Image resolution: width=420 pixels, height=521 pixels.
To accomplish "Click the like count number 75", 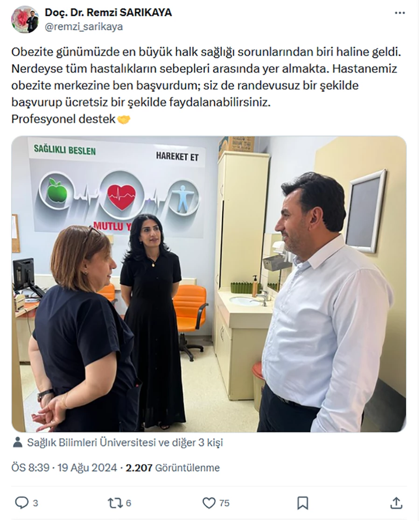I will tap(224, 503).
